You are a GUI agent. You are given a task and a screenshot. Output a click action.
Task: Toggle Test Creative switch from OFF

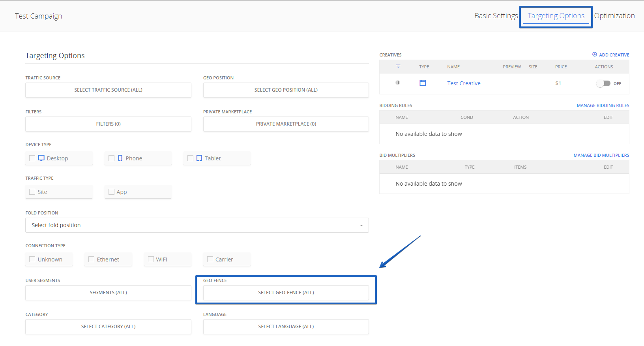pyautogui.click(x=603, y=83)
